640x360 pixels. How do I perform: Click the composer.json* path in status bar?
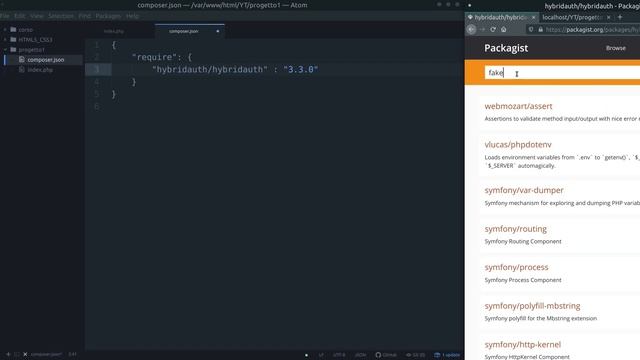pos(47,354)
